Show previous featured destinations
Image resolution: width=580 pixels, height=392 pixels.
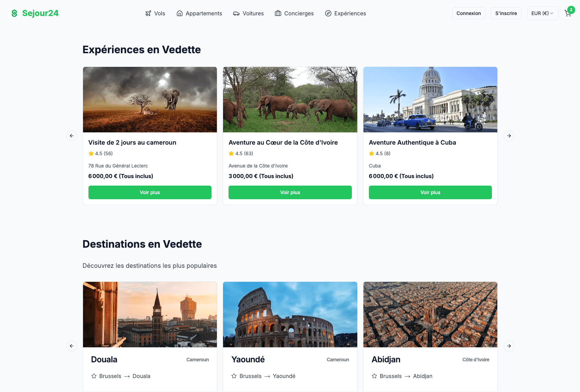pos(72,346)
